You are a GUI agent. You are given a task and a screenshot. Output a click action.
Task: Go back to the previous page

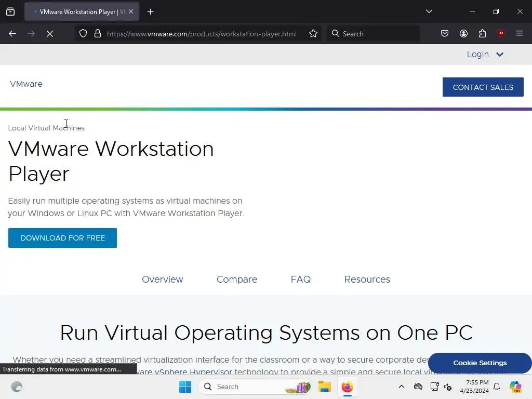pyautogui.click(x=12, y=34)
